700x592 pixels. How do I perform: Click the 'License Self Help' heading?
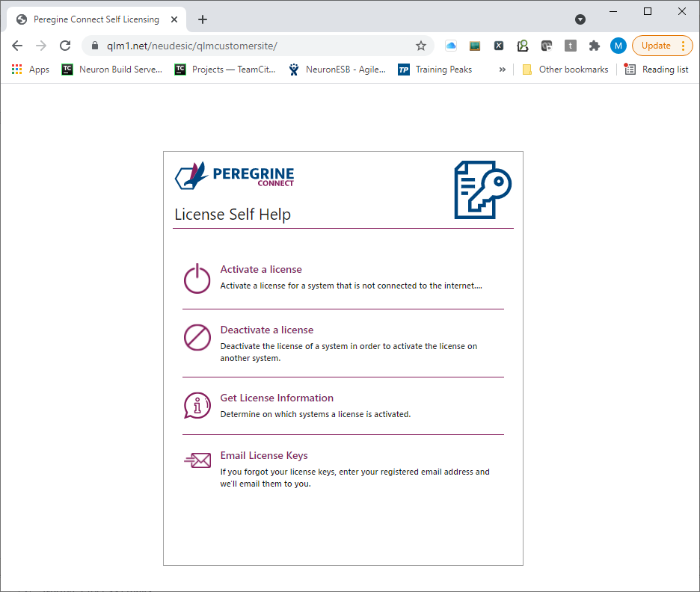pos(232,215)
